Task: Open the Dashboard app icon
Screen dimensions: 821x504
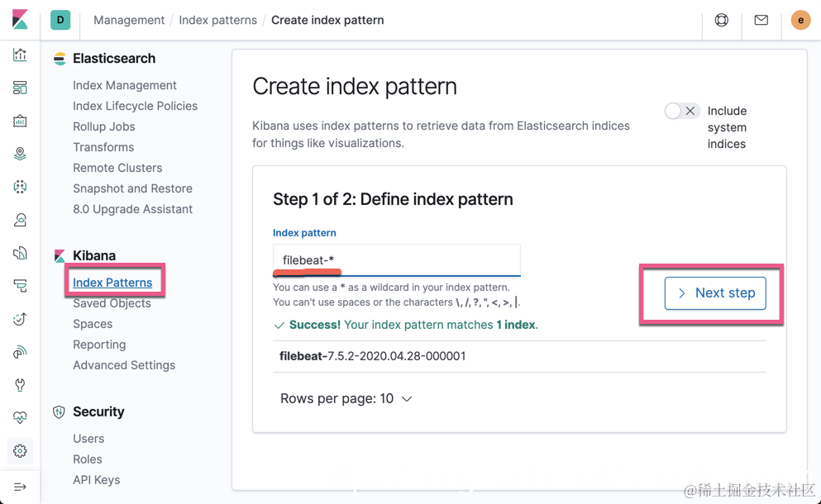Action: (20, 88)
